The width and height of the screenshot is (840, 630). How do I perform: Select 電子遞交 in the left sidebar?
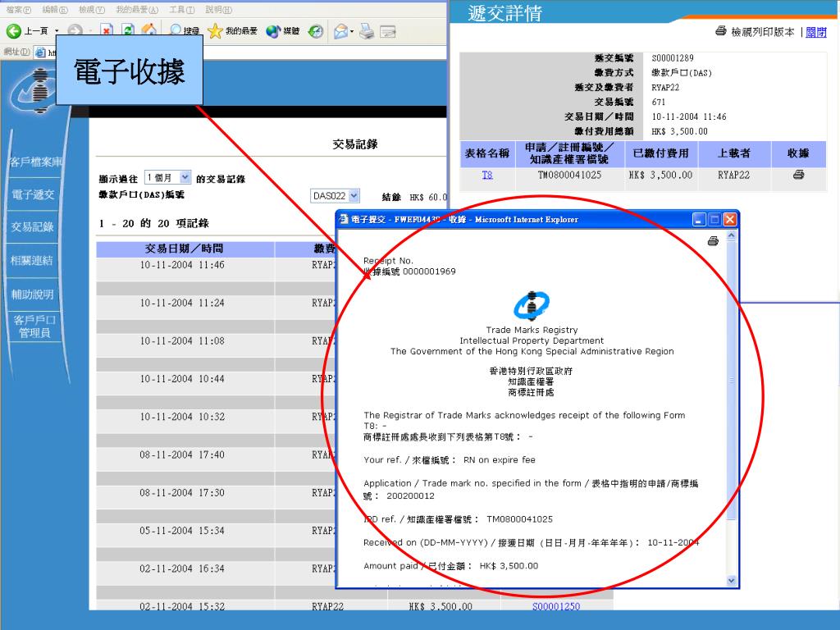coord(33,194)
